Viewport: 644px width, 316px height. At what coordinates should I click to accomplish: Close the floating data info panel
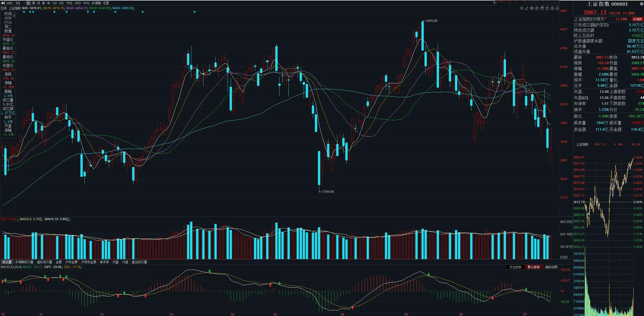[14, 12]
